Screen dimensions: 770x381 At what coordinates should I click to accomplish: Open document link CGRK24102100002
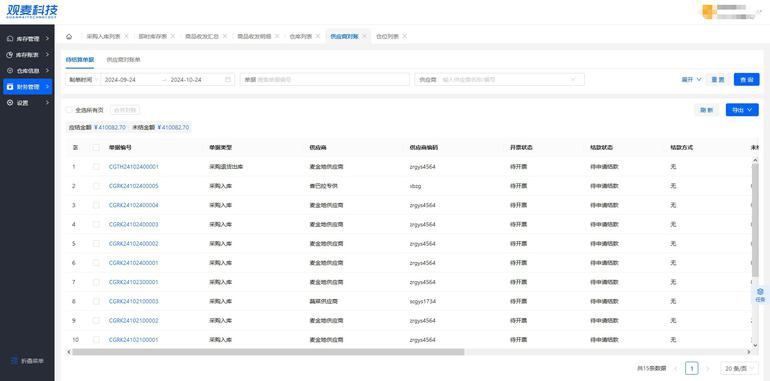134,321
